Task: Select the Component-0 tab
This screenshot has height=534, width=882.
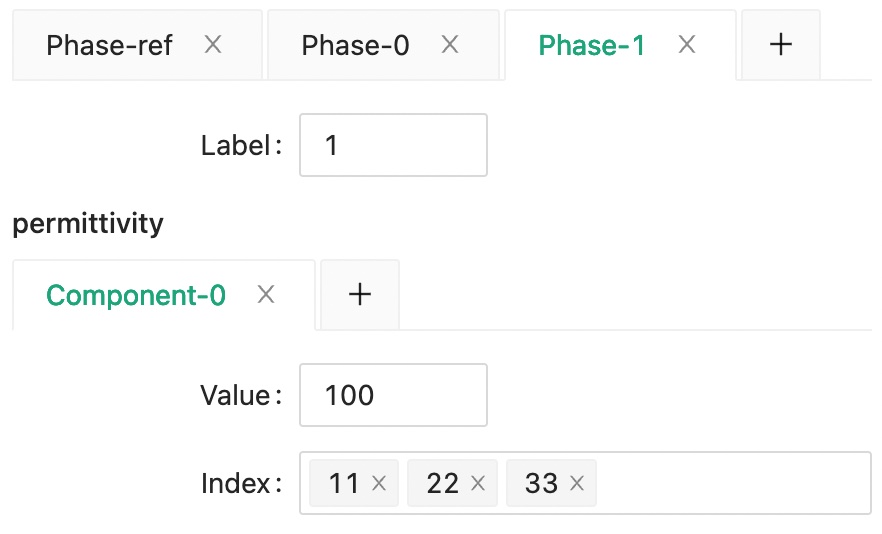Action: (136, 295)
